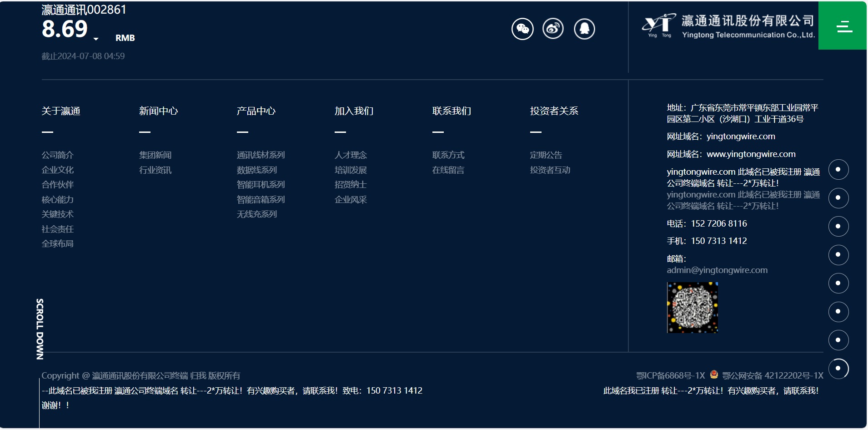This screenshot has height=430, width=868.
Task: Go to 行业资讯 page
Action: tap(155, 170)
